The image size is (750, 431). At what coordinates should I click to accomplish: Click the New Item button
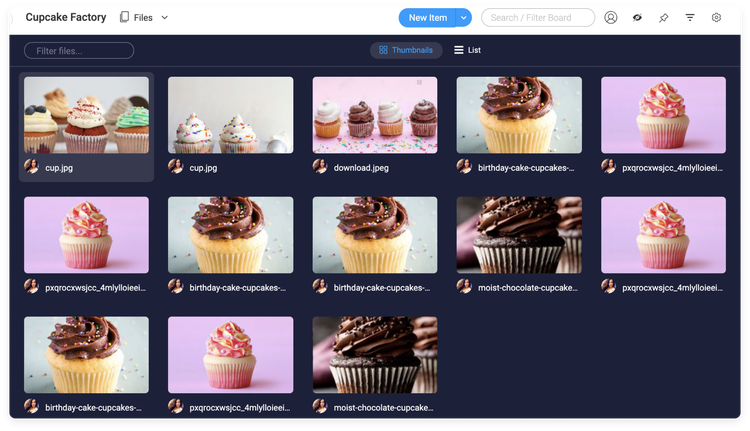point(427,18)
